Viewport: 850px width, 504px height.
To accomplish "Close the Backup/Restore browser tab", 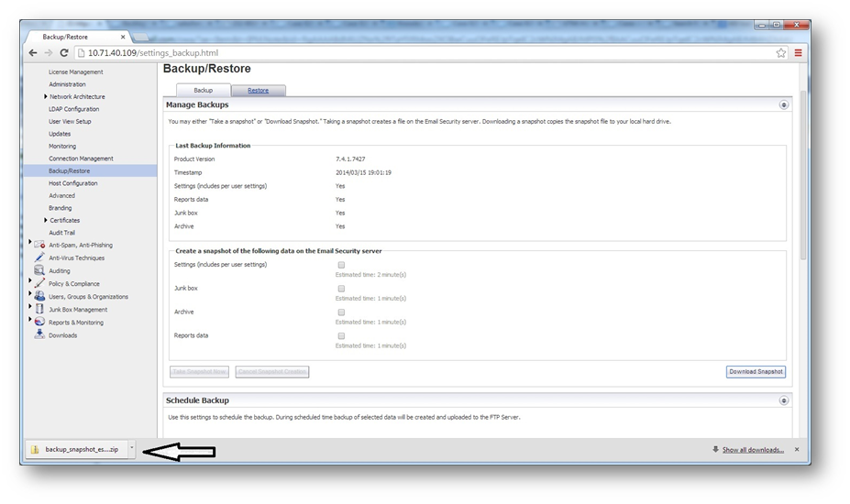I will 123,37.
